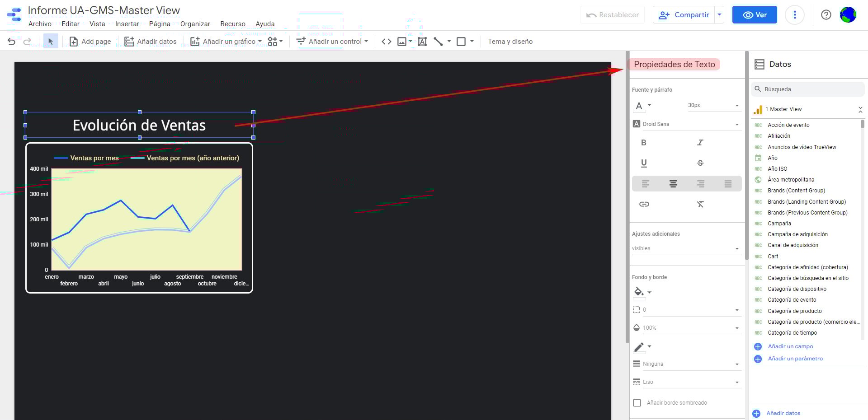Open the Ayuda menu
Image resolution: width=868 pixels, height=420 pixels.
265,24
